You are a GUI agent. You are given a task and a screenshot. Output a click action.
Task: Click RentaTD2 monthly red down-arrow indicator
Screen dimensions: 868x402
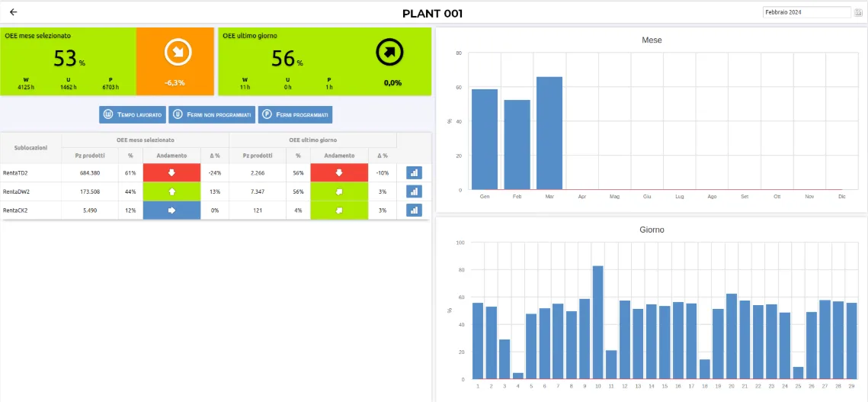(171, 173)
